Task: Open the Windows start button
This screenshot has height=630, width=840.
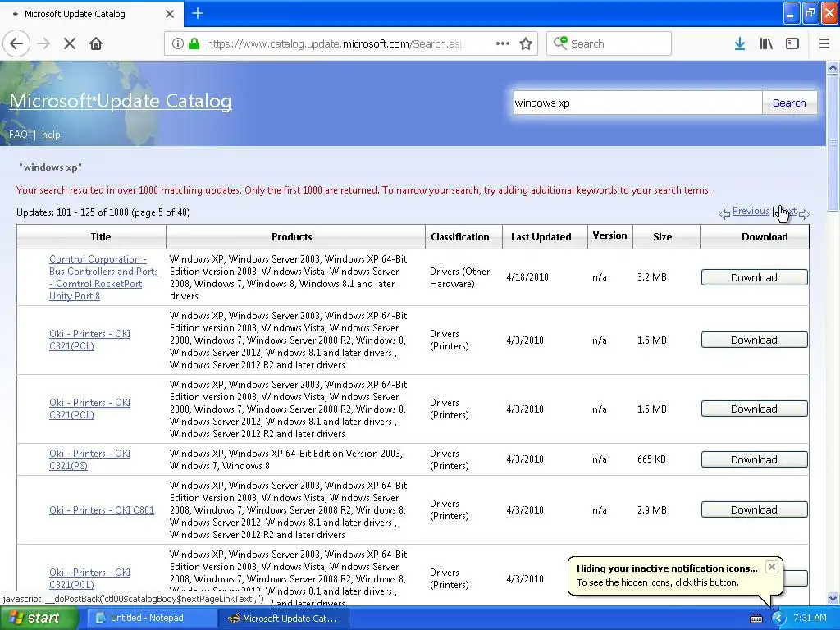Action: (39, 618)
